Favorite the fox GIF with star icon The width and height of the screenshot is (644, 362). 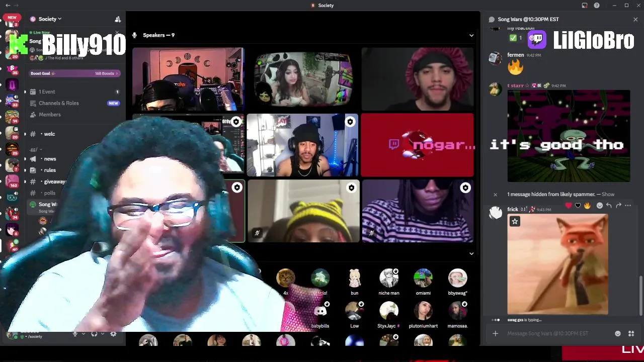(515, 221)
